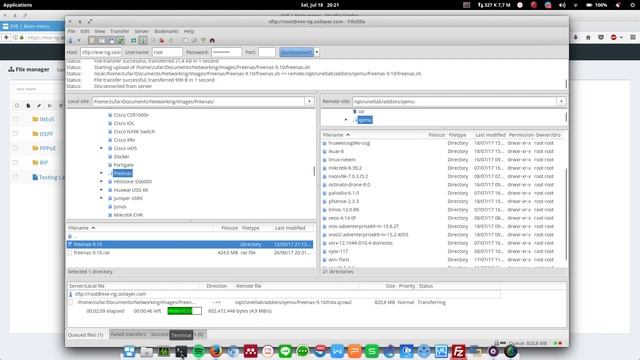
Task: Click the local directory tree scrollbar
Action: point(314,171)
